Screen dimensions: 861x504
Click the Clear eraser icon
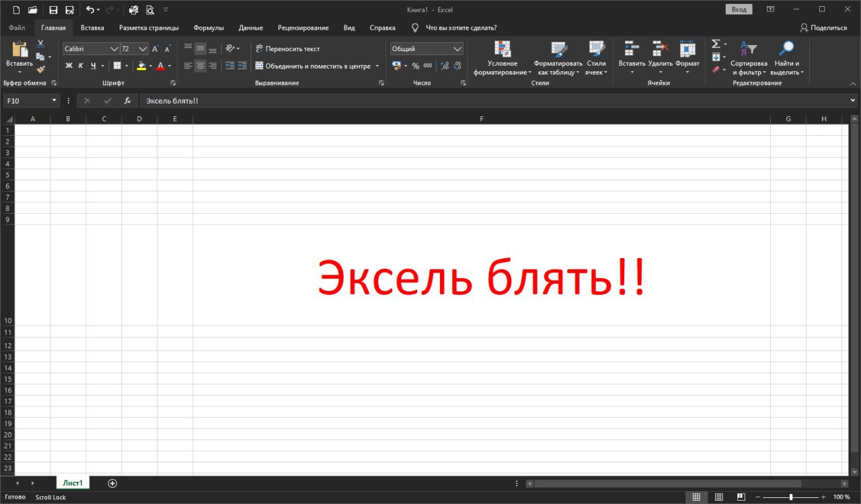716,69
